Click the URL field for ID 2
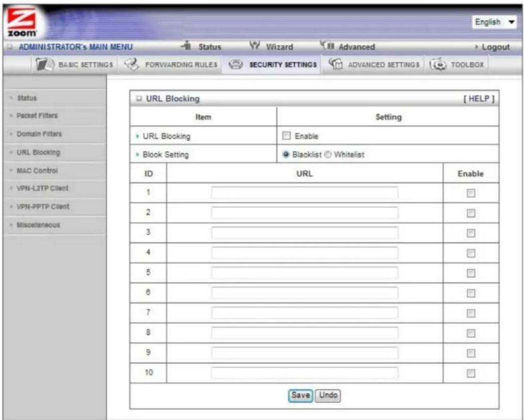Viewport: 524px width, 420px height. [305, 213]
